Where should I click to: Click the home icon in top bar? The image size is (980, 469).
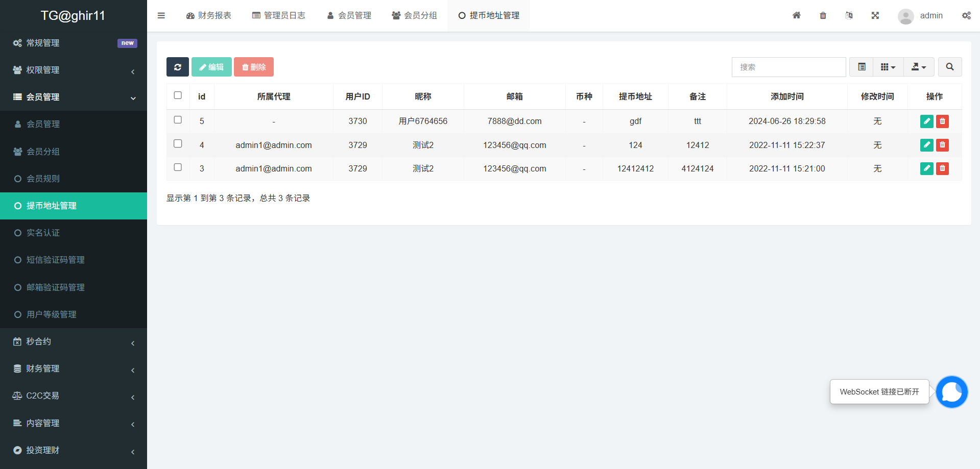[796, 15]
